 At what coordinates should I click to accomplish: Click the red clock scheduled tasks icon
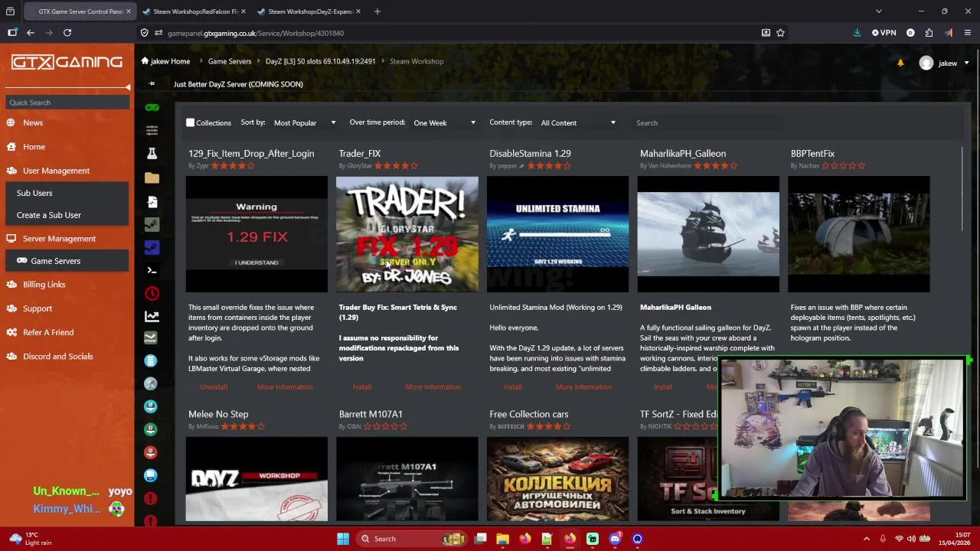point(152,293)
